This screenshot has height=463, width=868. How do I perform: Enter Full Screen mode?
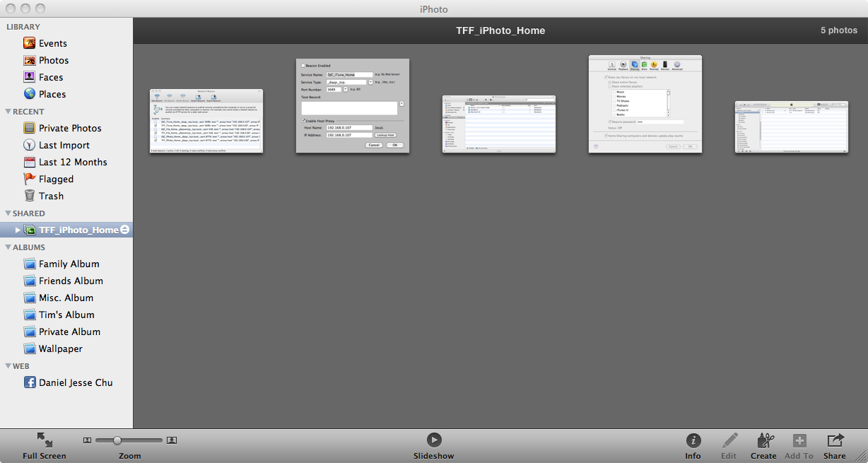pos(45,446)
